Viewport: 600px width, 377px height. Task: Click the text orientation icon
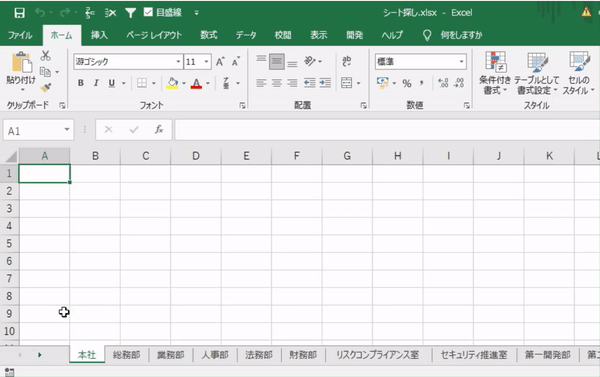point(310,61)
